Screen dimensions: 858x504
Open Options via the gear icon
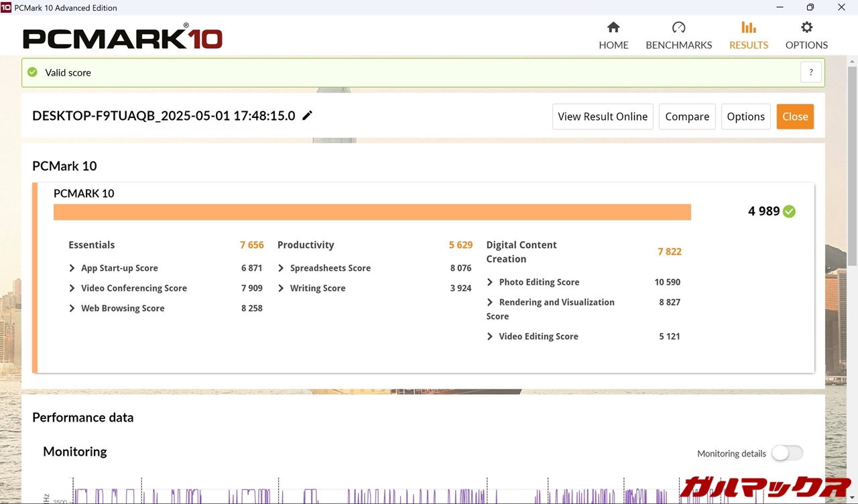[x=806, y=27]
